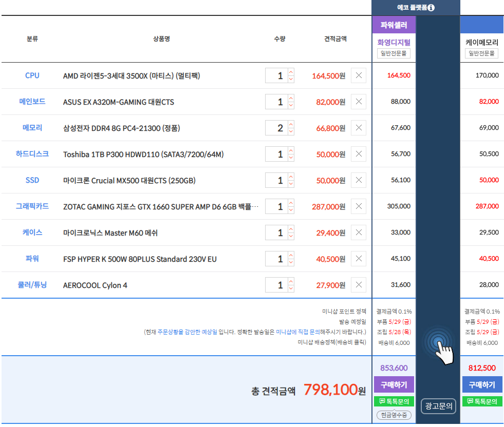
Task: Decrease the CPU quantity with down arrow
Action: [x=291, y=79]
